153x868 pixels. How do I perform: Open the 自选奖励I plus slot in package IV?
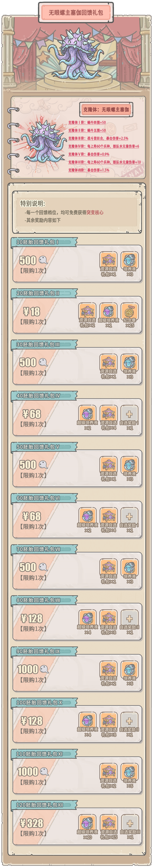(129, 414)
